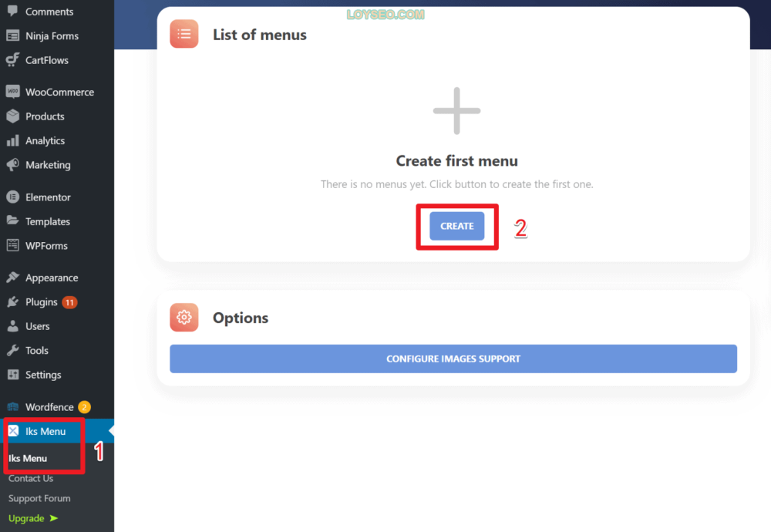Click the CartFlows icon
Screen dimensions: 771x532
point(13,59)
